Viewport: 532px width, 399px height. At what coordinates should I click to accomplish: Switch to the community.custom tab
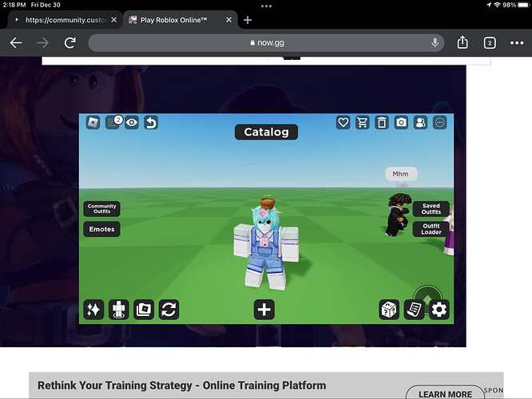(x=64, y=19)
